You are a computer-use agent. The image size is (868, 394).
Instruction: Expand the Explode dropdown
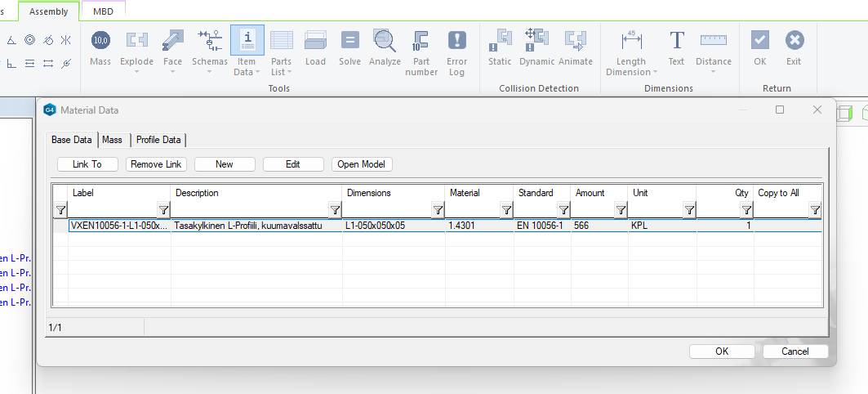coord(136,71)
